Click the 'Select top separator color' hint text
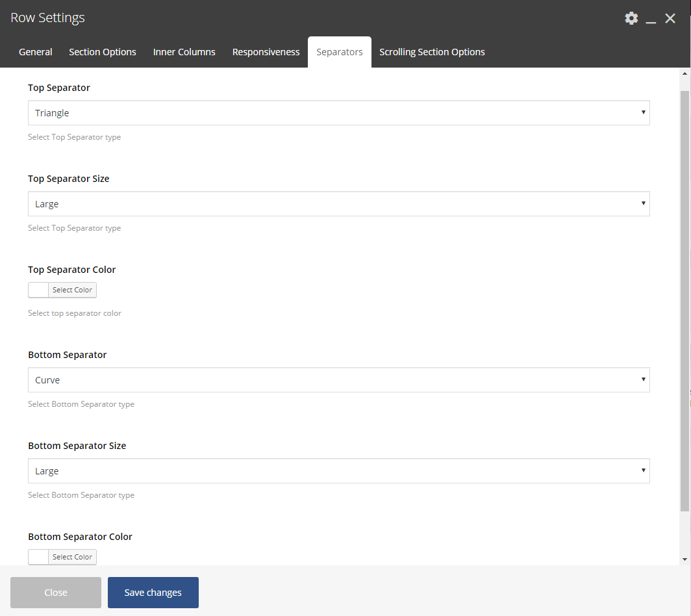The height and width of the screenshot is (616, 691). click(x=75, y=313)
